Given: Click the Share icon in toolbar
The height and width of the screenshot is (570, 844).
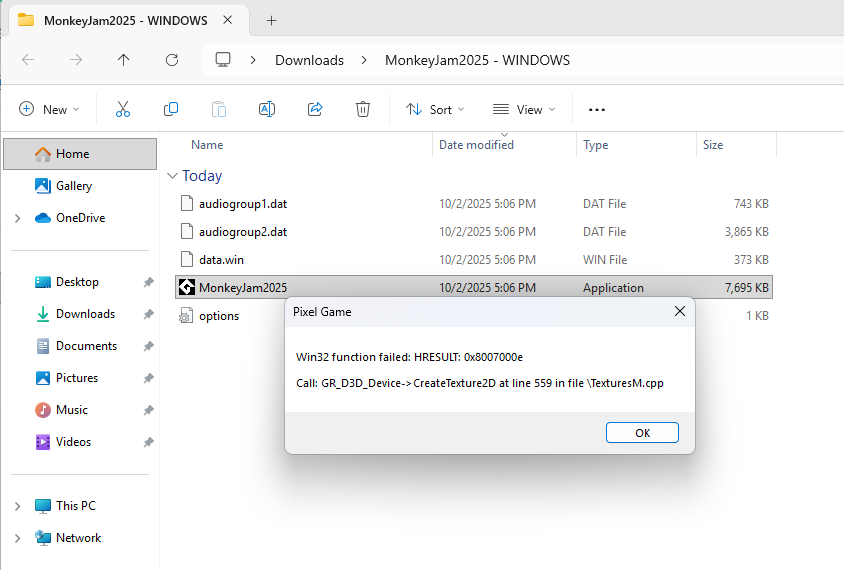Looking at the screenshot, I should [315, 109].
